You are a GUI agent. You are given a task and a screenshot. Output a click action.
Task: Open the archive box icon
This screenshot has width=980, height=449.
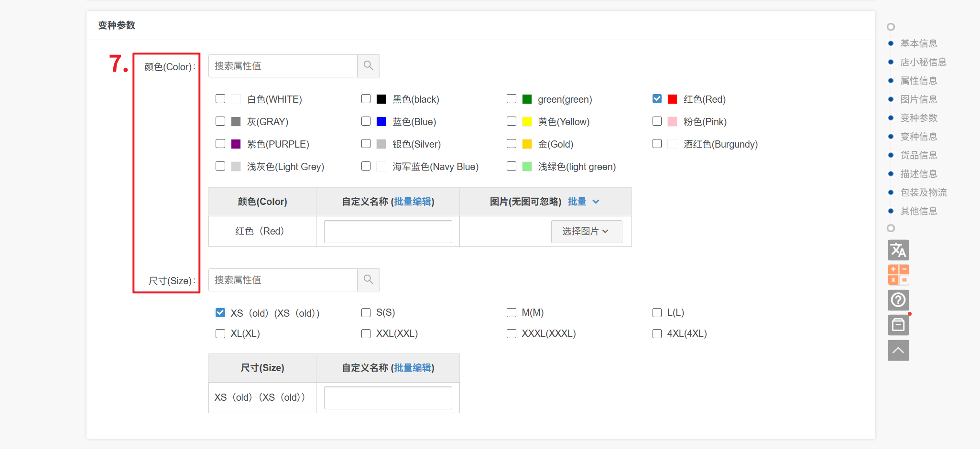point(898,325)
